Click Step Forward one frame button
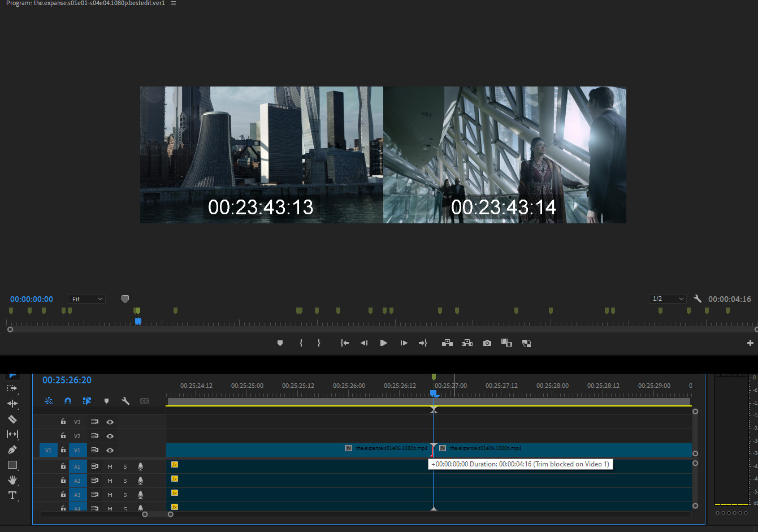Image resolution: width=758 pixels, height=532 pixels. pyautogui.click(x=404, y=343)
